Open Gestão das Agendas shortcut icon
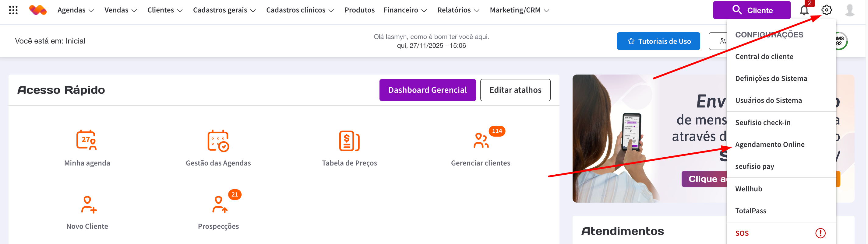Screen dimensions: 868x244 click(x=218, y=141)
